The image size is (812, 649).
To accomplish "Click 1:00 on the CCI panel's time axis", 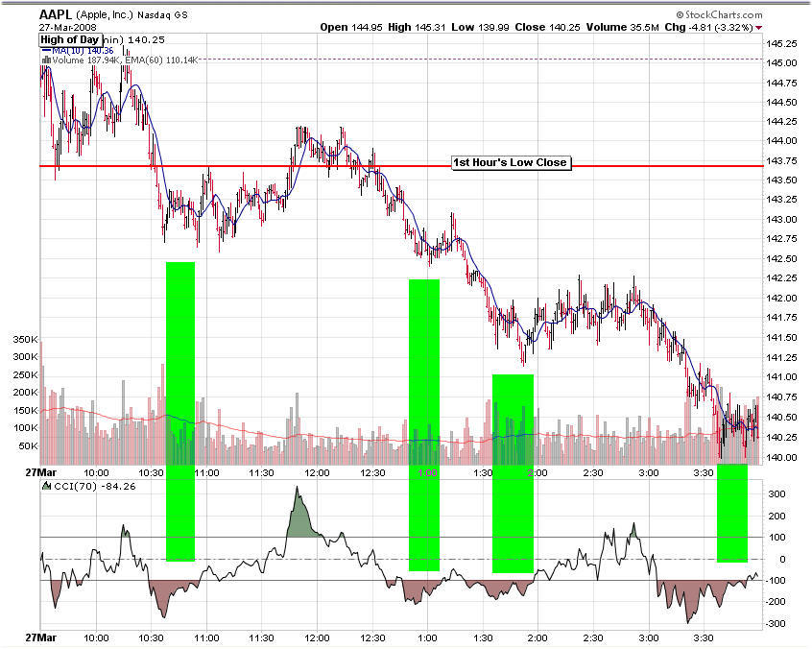I will point(427,638).
